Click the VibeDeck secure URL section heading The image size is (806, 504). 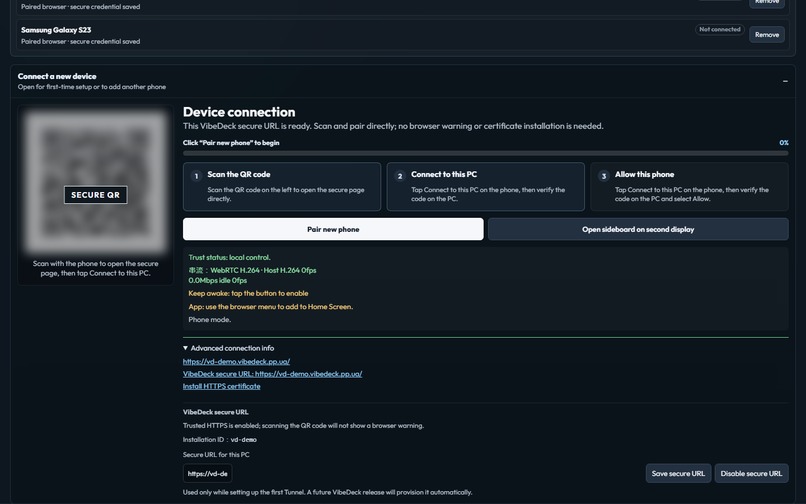[x=215, y=412]
